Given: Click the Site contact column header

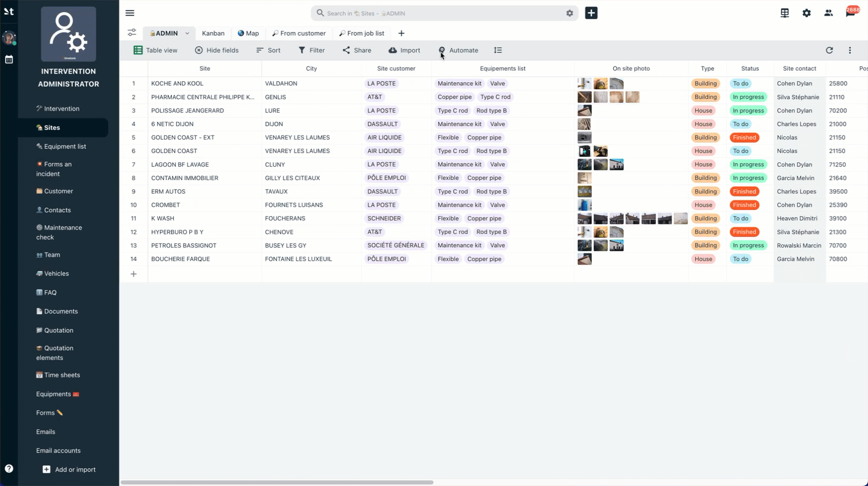Looking at the screenshot, I should (800, 68).
